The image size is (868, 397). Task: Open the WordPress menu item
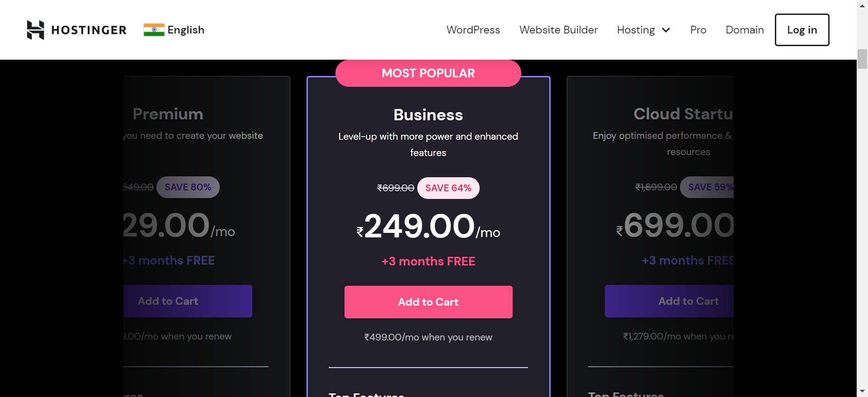(473, 30)
